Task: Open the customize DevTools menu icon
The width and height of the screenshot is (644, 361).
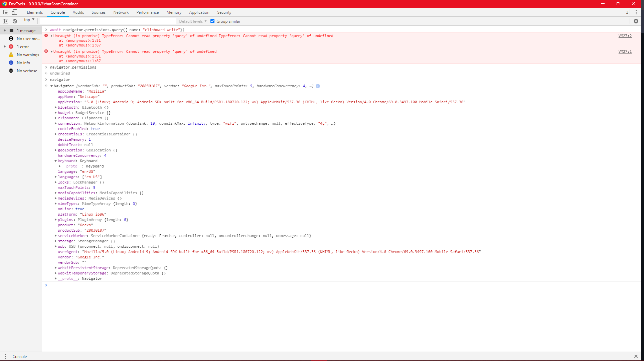Action: pyautogui.click(x=636, y=12)
